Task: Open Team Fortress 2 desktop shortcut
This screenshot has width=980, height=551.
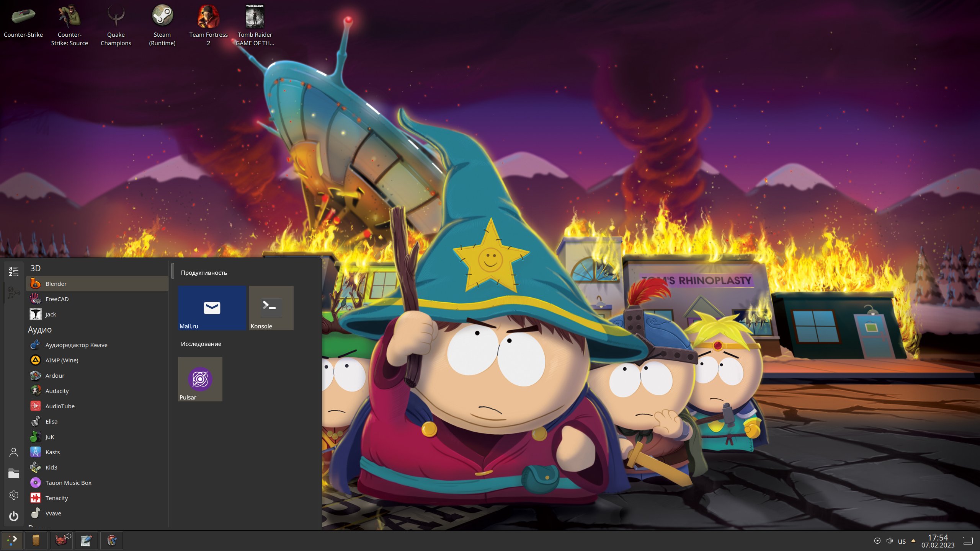Action: coord(209,25)
